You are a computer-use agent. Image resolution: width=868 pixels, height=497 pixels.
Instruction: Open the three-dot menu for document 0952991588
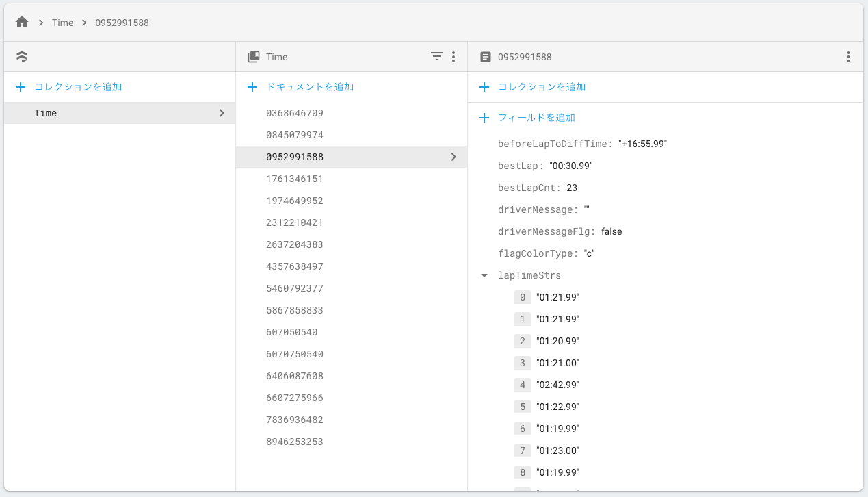pyautogui.click(x=848, y=57)
